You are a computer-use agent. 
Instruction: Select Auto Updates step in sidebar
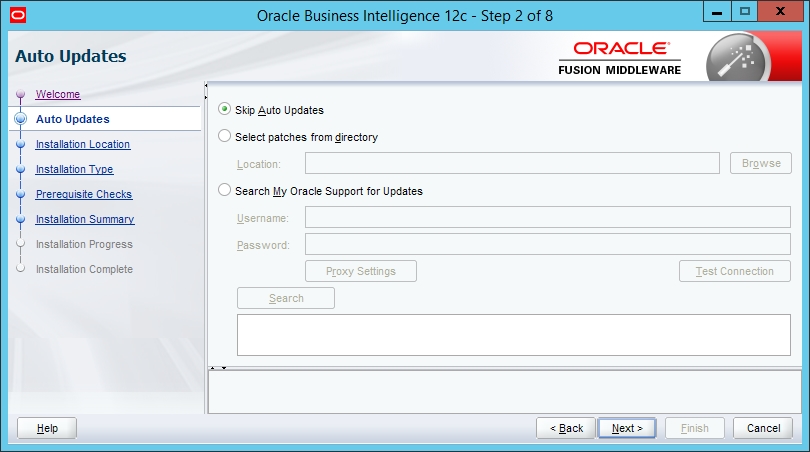pos(72,119)
